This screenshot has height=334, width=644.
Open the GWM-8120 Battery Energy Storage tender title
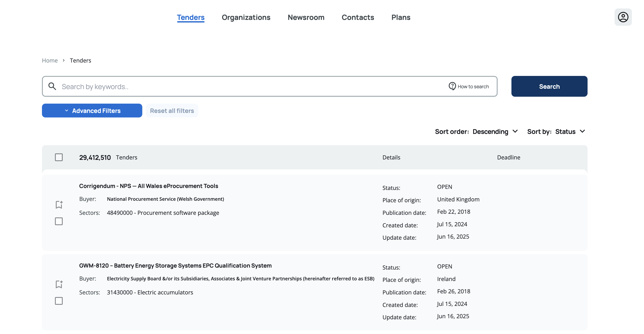click(x=175, y=265)
